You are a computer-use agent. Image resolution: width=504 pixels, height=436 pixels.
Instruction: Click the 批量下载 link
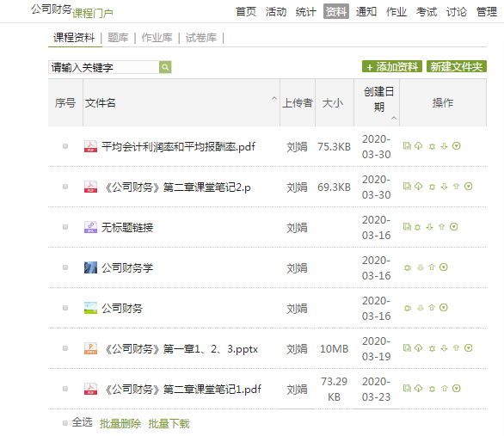coord(169,423)
